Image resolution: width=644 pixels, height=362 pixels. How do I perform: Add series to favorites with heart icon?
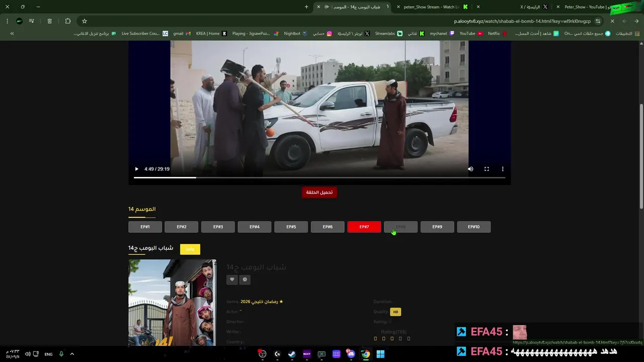click(232, 280)
